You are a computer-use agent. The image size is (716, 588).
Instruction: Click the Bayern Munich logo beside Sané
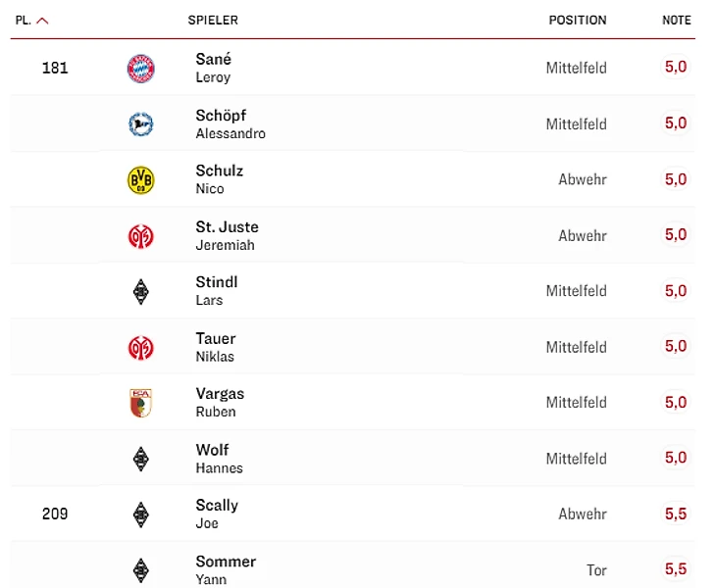point(141,69)
